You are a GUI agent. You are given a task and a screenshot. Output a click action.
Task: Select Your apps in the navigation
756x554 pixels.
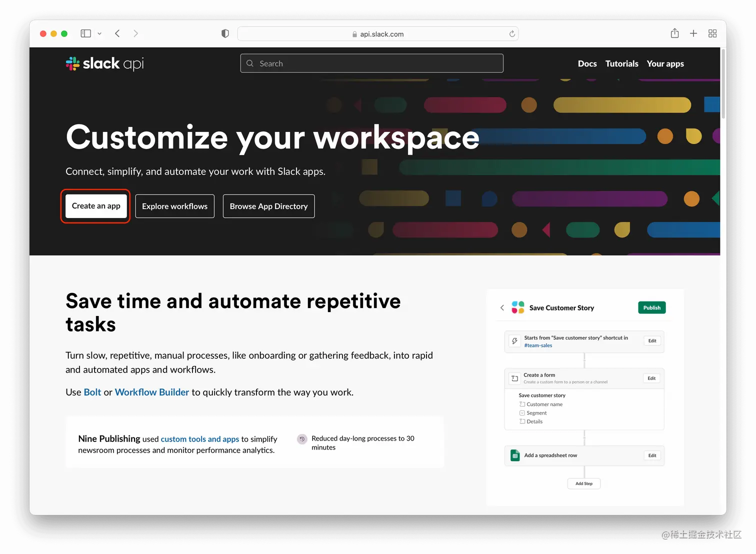(x=665, y=63)
